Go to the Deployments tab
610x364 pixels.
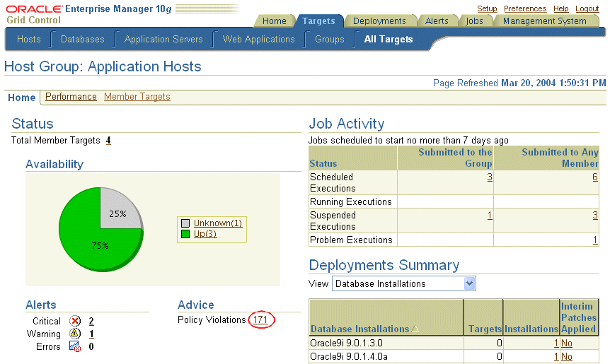379,21
